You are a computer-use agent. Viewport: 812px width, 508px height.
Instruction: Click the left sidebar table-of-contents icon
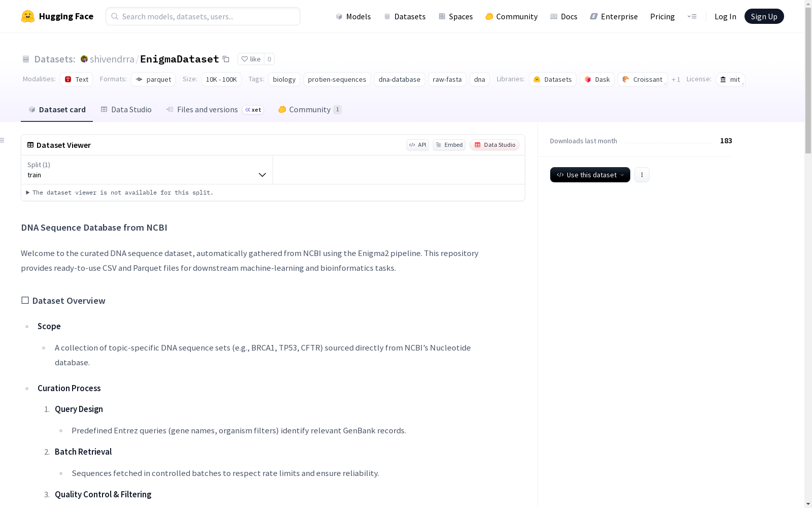tap(3, 140)
